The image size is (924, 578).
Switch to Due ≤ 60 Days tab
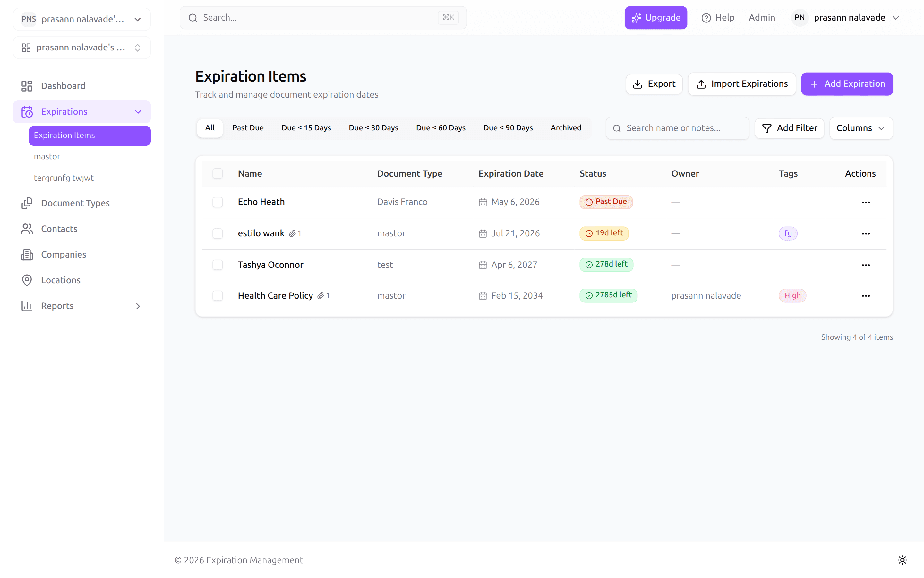click(441, 128)
